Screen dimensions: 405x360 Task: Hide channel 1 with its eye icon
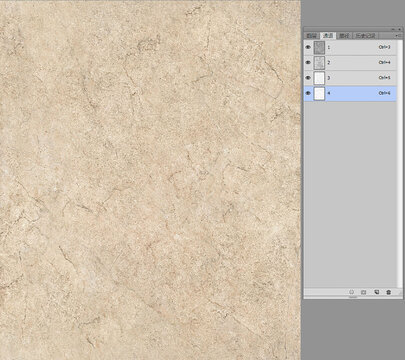pos(308,47)
